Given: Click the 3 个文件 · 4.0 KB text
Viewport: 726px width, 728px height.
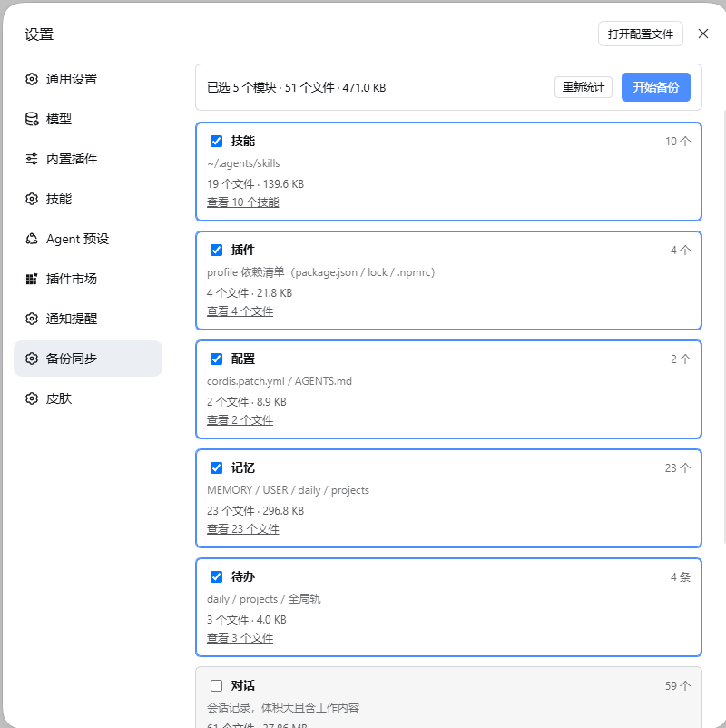Looking at the screenshot, I should coord(247,620).
